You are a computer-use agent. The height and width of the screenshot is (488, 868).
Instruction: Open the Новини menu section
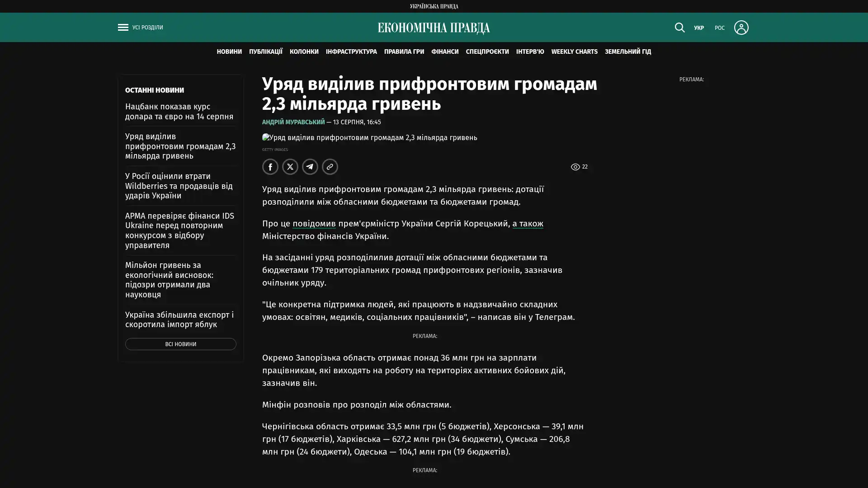(x=229, y=52)
